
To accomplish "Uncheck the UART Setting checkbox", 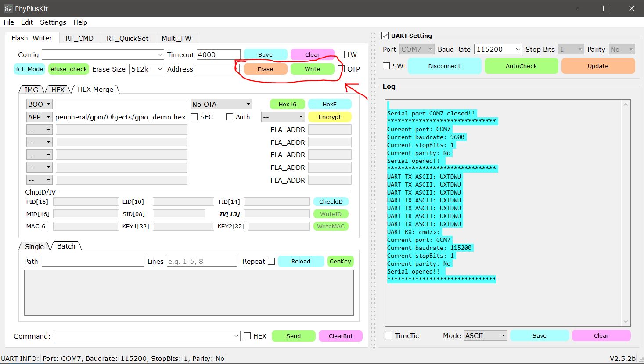I will coord(385,36).
